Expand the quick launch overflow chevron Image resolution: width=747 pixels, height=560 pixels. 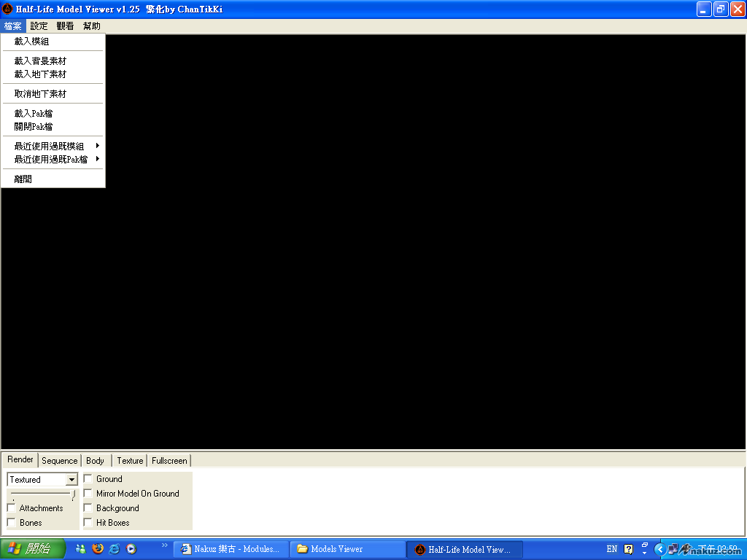pyautogui.click(x=165, y=545)
